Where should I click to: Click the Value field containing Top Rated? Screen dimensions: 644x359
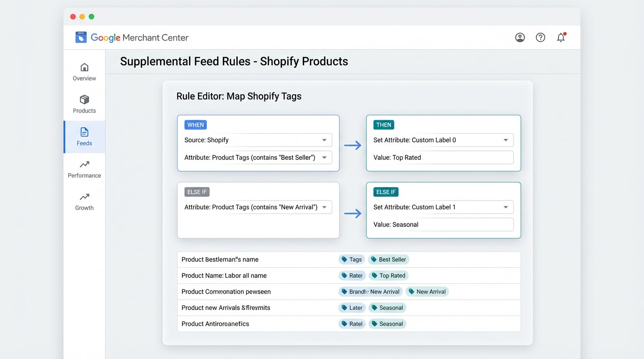(441, 158)
